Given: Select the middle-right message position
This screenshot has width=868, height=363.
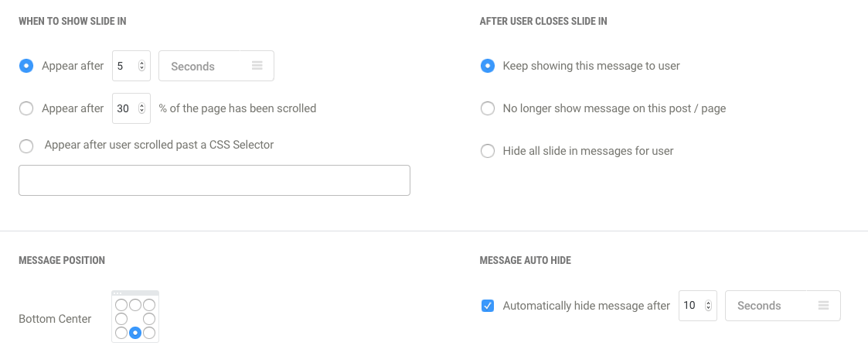Looking at the screenshot, I should tap(149, 319).
